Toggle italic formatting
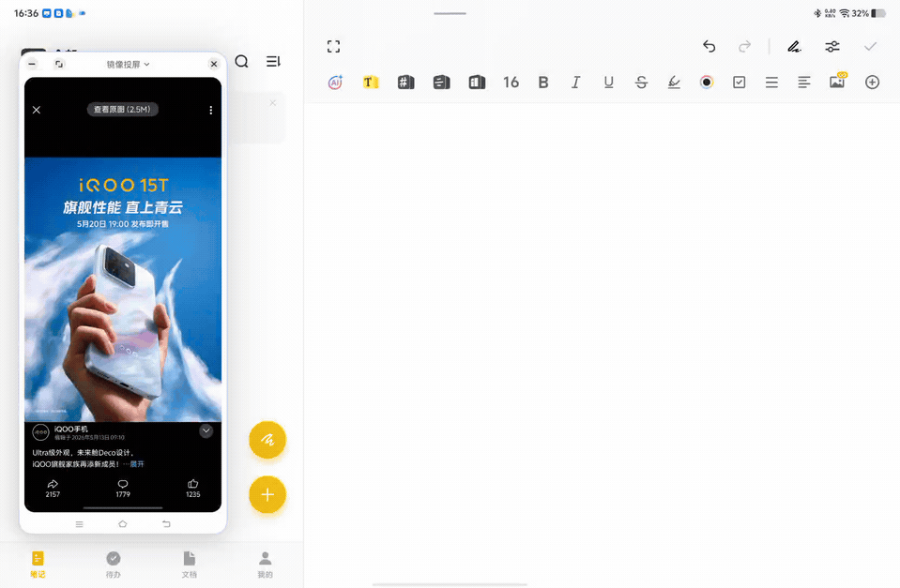Image resolution: width=900 pixels, height=588 pixels. click(x=575, y=82)
